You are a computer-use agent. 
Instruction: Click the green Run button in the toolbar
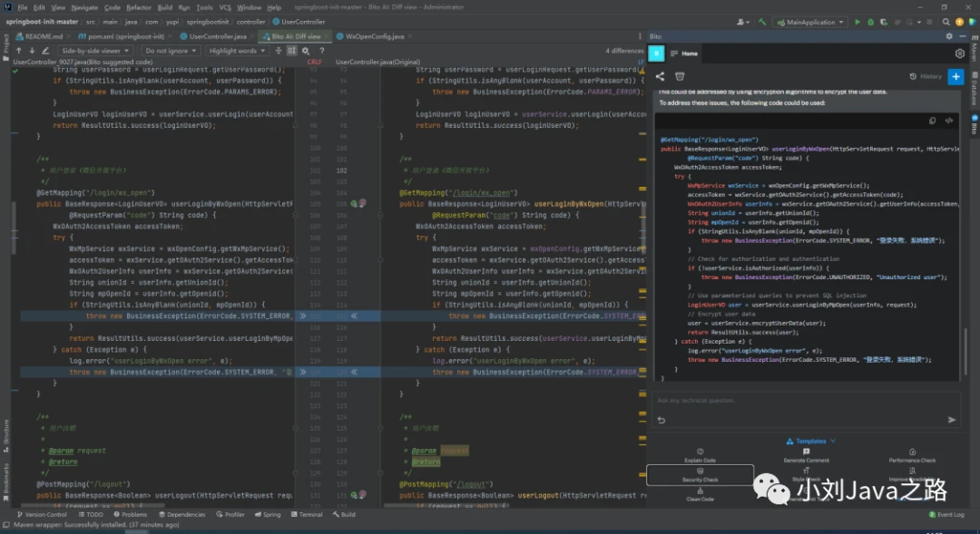point(857,22)
